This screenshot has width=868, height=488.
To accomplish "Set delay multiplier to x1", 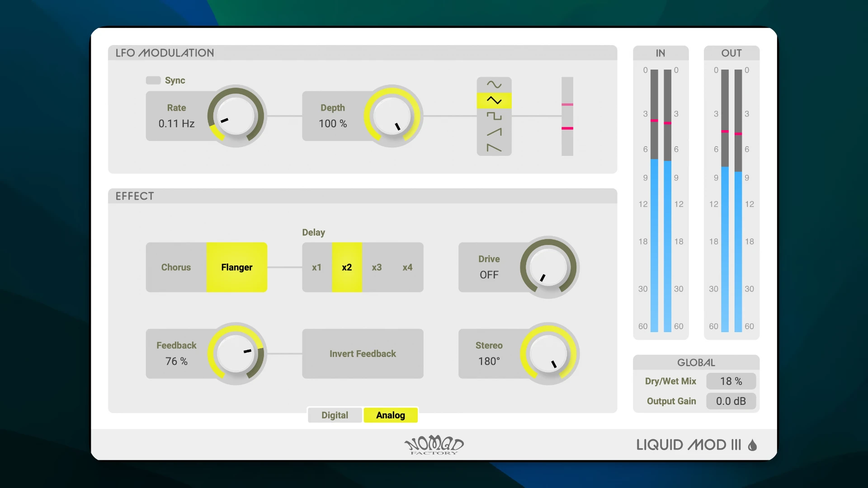I will pyautogui.click(x=317, y=267).
